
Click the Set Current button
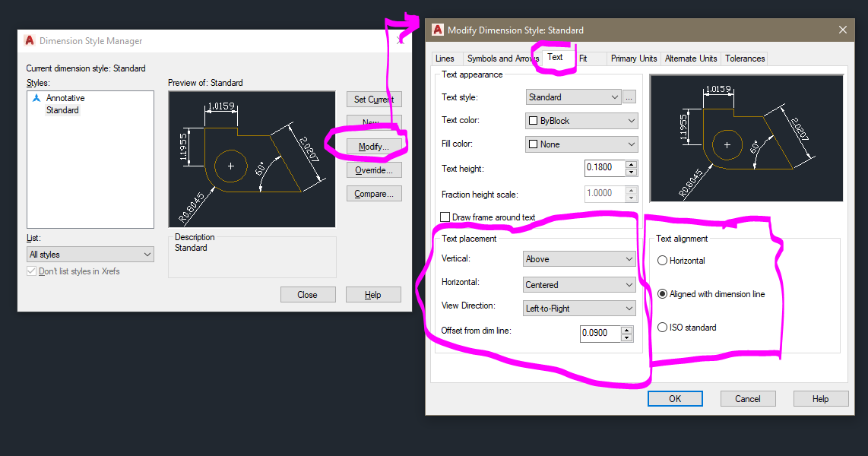tap(373, 99)
